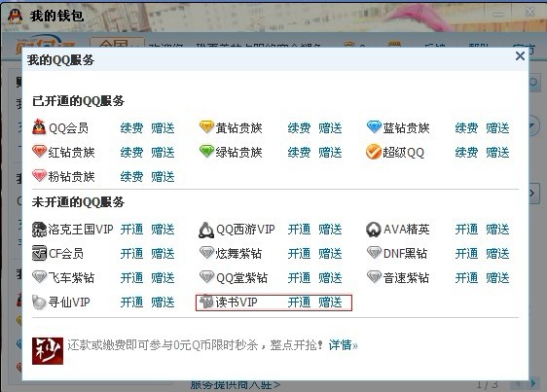The width and height of the screenshot is (547, 392).
Task: Gift 炫舞紫钻 via 赠送 link
Action: 330,254
